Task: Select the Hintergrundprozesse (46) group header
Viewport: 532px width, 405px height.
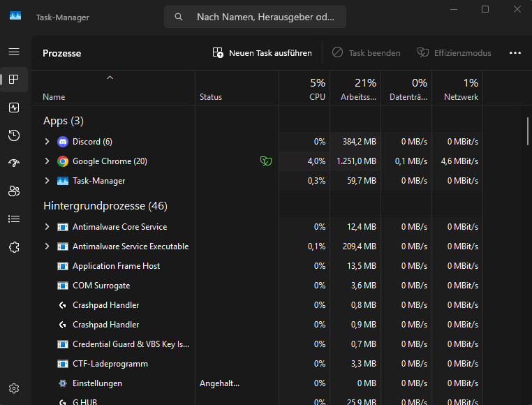Action: pyautogui.click(x=105, y=206)
